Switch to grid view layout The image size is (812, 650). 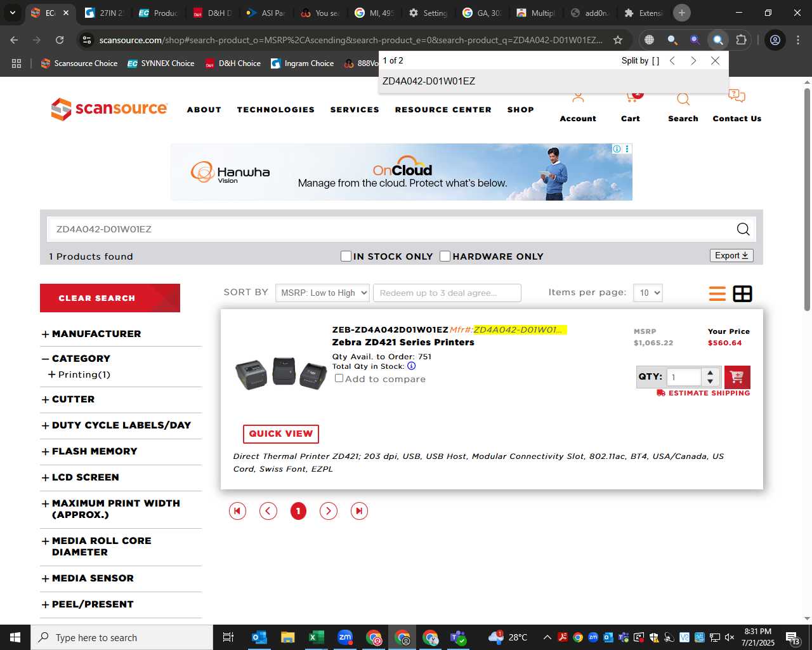[742, 293]
